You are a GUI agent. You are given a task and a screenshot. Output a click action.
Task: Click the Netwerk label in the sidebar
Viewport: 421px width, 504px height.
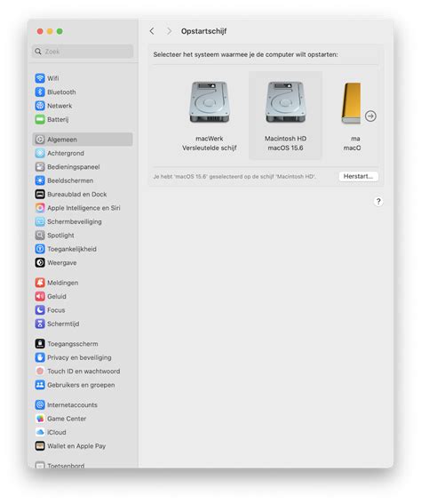60,106
